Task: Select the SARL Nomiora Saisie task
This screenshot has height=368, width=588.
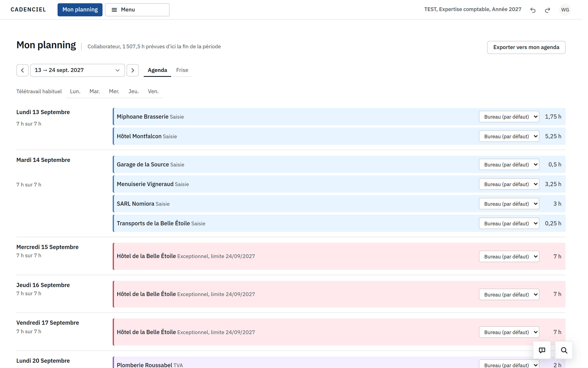Action: (x=339, y=204)
